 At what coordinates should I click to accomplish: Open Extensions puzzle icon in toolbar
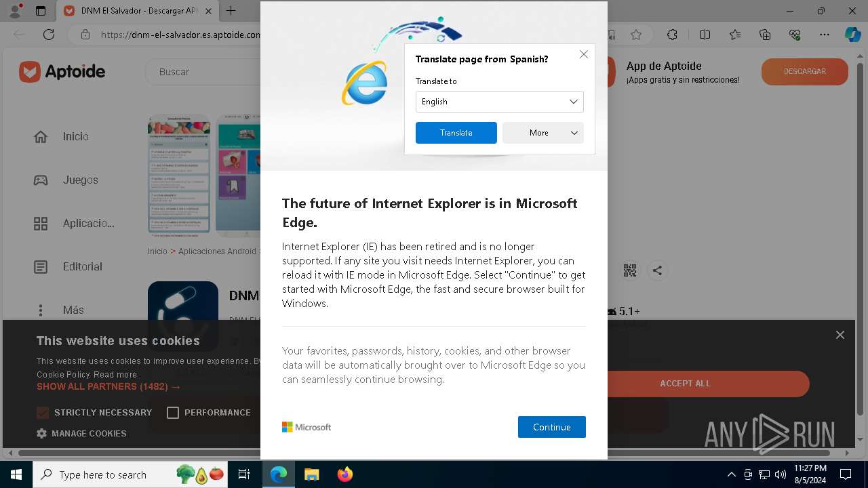click(672, 35)
